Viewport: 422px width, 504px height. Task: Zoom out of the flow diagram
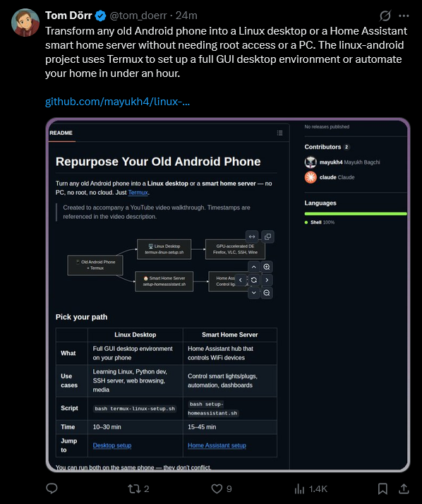click(x=267, y=293)
